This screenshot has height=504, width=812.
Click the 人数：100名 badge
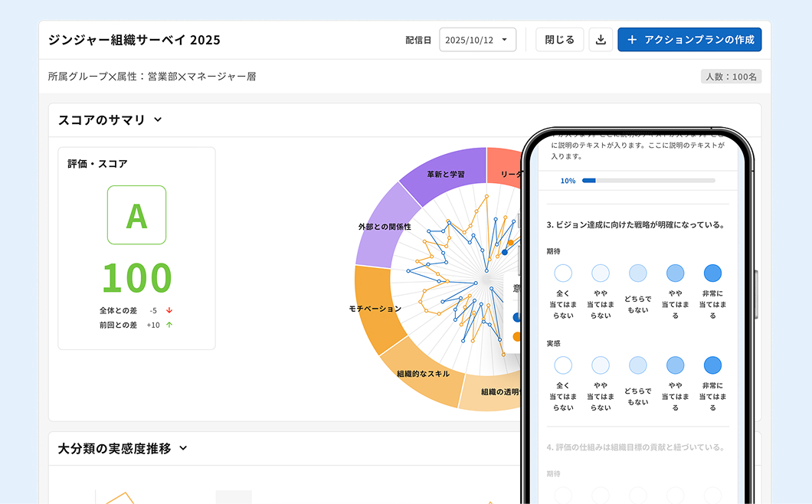[x=731, y=77]
